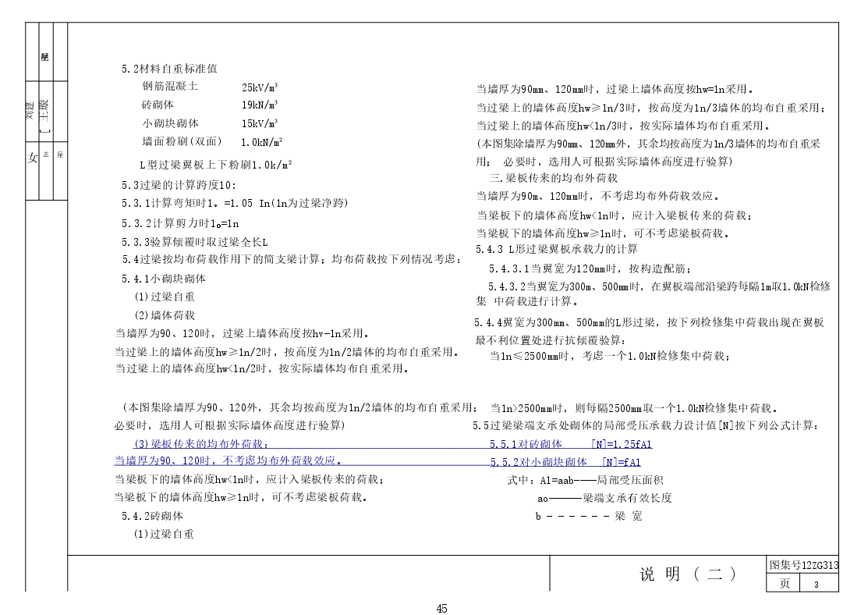Image resolution: width=868 pixels, height=615 pixels.
Task: Click the line '当墙厚为90m、120mm时,不考虑均布外荷载效应'
Action: tap(598, 196)
